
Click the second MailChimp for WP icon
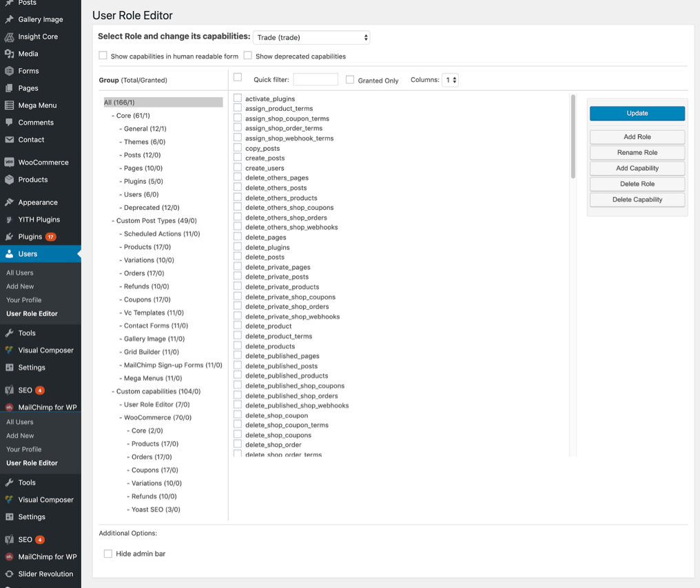click(9, 556)
